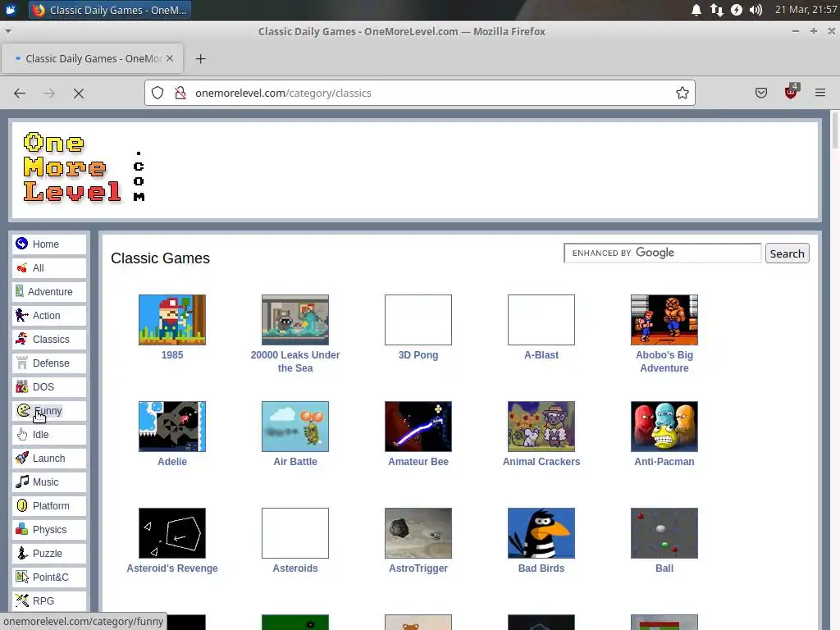Image resolution: width=840 pixels, height=630 pixels.
Task: Click the Adventure category icon
Action: click(20, 291)
